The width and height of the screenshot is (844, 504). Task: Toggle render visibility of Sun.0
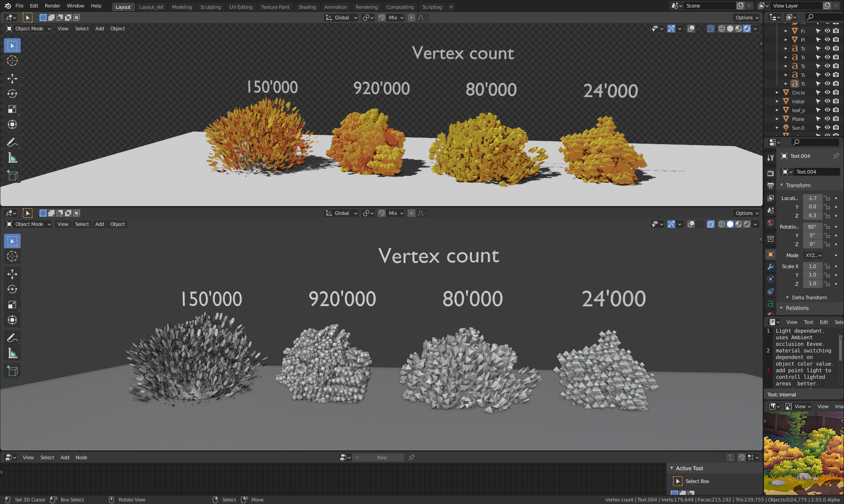[836, 128]
